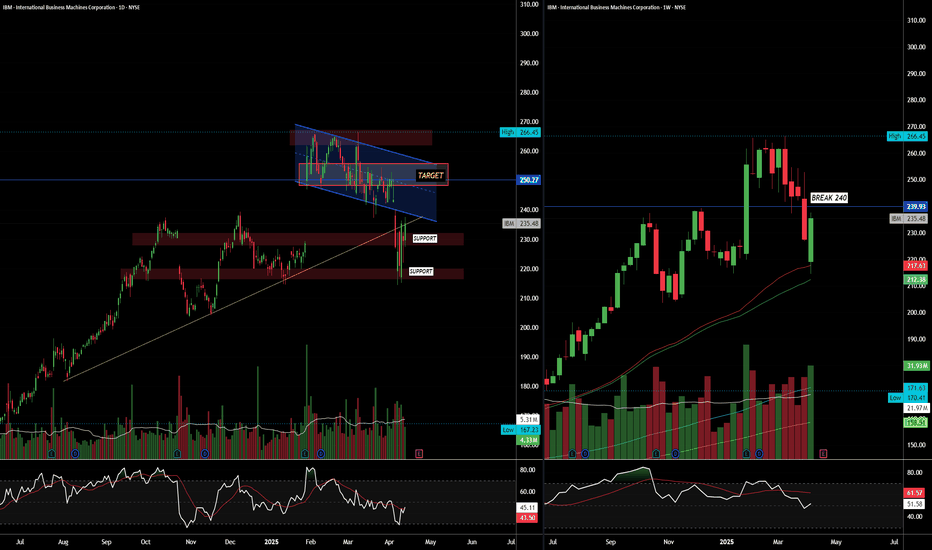Screen dimensions: 932x550
Task: Click the 45.11 RSI value on daily chart
Action: [527, 508]
